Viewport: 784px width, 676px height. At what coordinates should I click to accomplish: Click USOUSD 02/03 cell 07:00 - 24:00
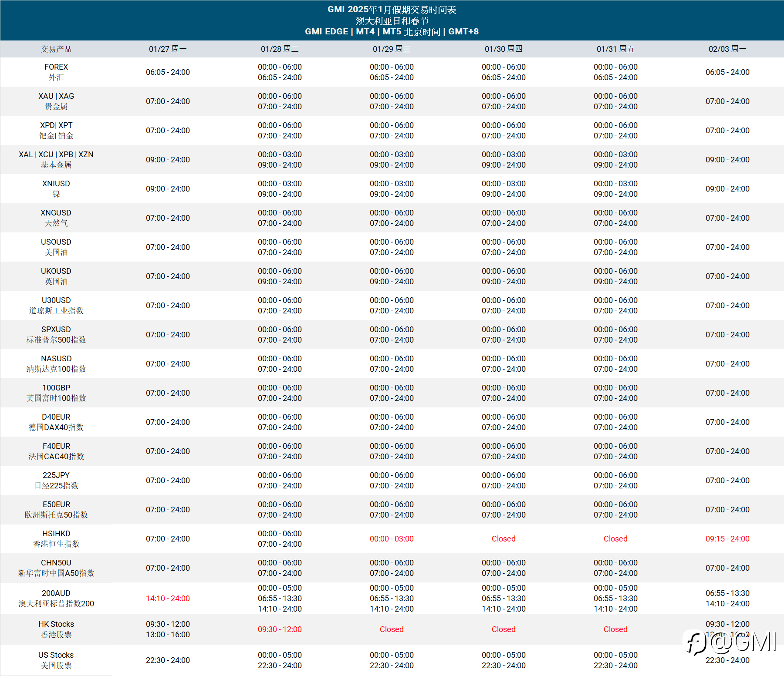point(727,247)
